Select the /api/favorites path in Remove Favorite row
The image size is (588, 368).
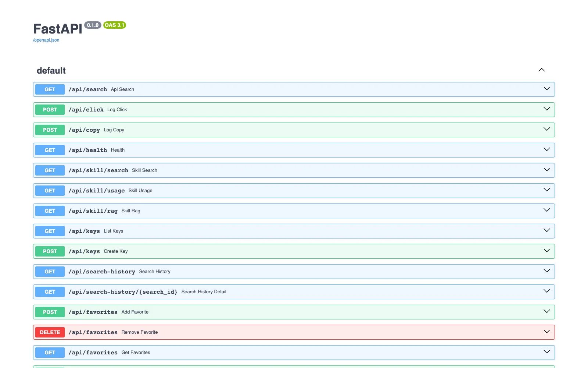click(x=93, y=332)
